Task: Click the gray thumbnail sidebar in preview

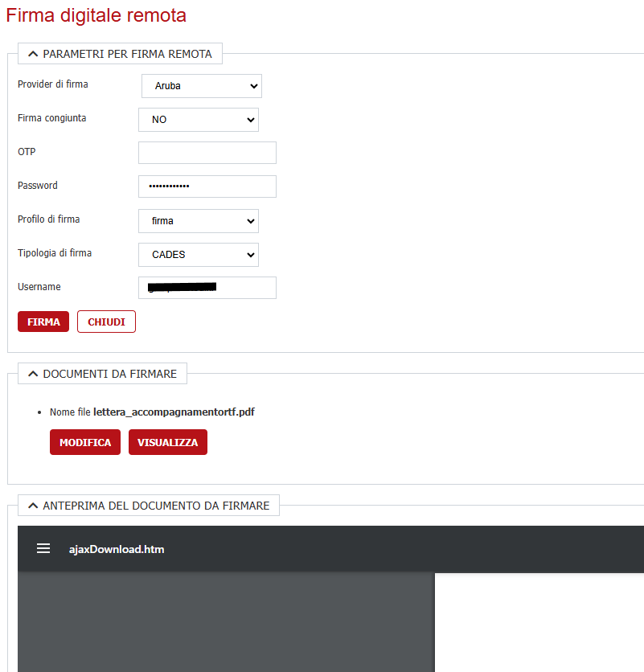Action: (x=226, y=622)
